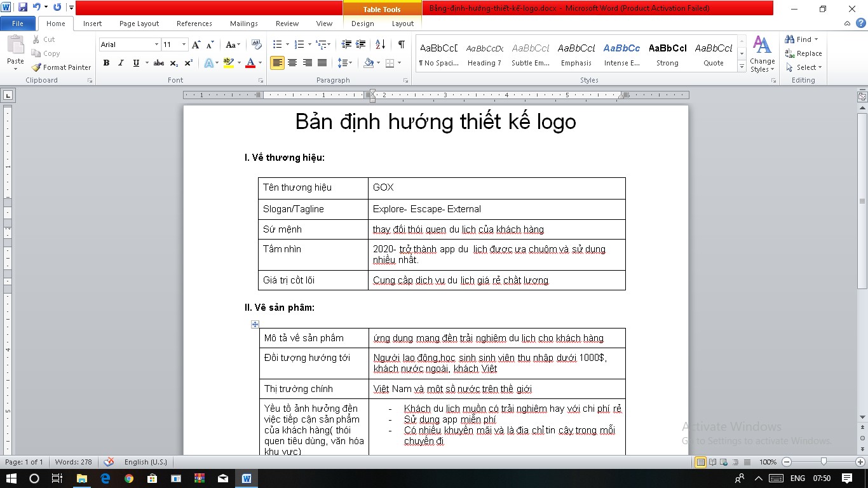Image resolution: width=868 pixels, height=488 pixels.
Task: Click the GOX table cell
Action: (x=497, y=188)
